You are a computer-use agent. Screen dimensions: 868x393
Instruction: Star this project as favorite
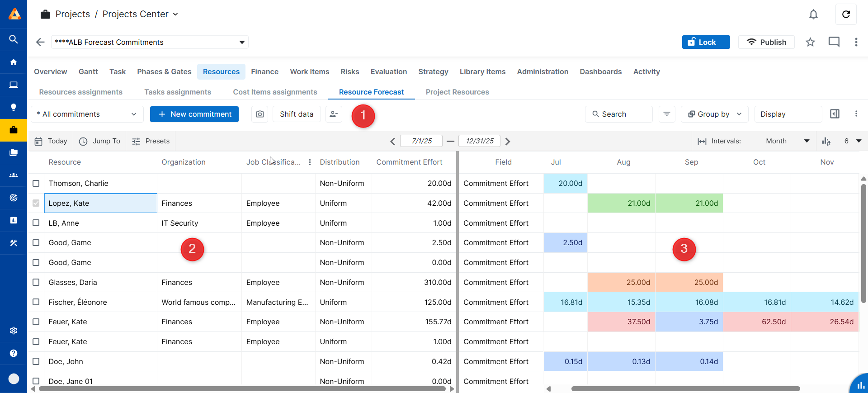coord(810,42)
